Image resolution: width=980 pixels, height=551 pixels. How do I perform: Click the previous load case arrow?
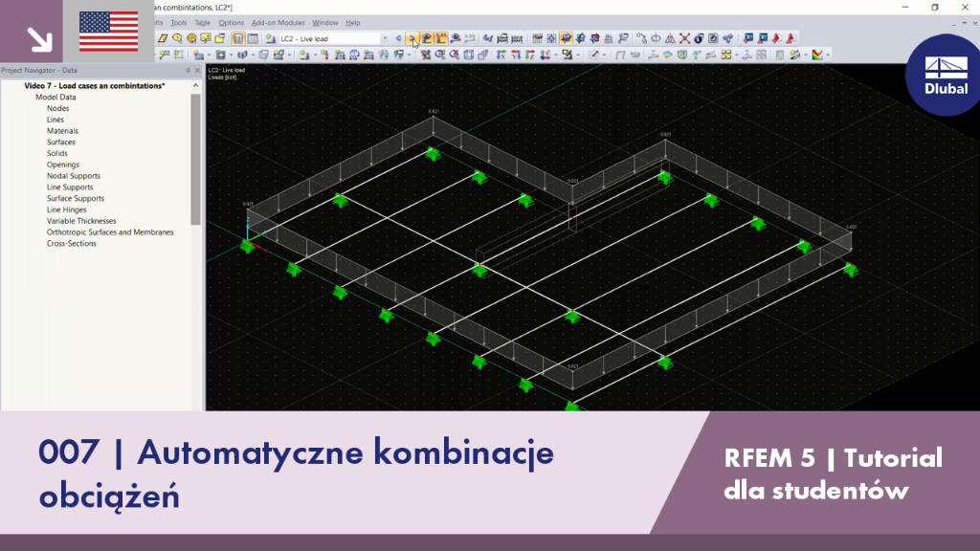coord(398,38)
